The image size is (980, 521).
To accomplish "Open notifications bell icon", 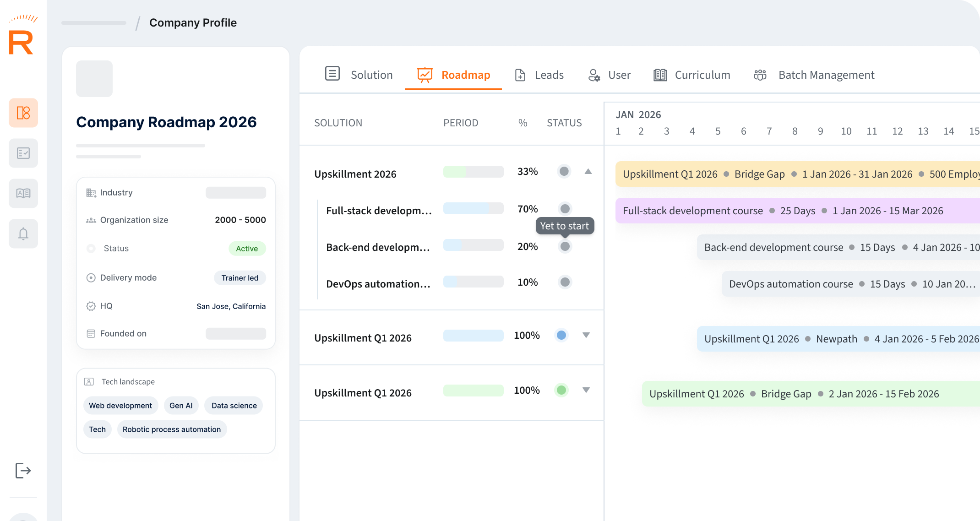I will point(23,234).
